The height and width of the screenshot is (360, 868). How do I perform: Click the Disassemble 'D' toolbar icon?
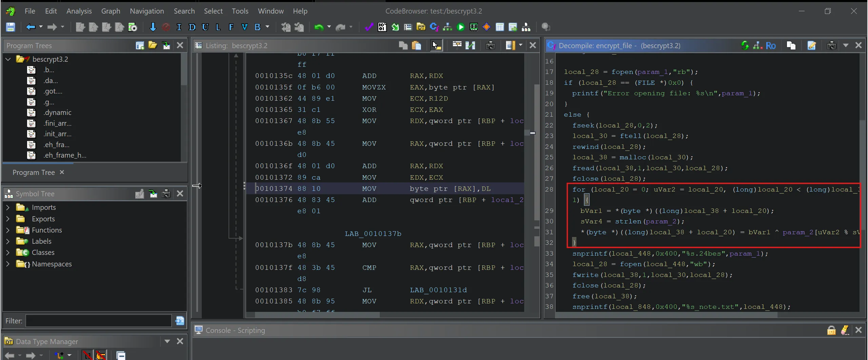tap(192, 27)
